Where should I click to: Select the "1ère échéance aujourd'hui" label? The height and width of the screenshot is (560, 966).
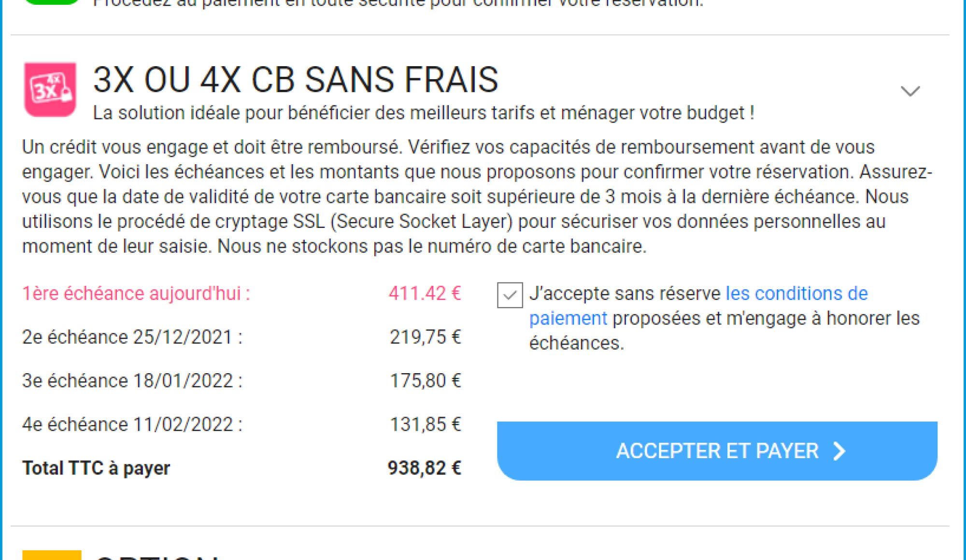tap(136, 294)
